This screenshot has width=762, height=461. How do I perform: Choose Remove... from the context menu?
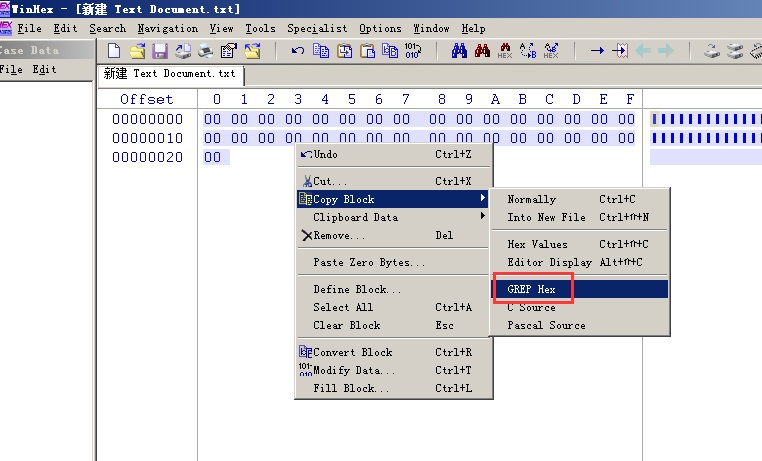click(x=394, y=235)
